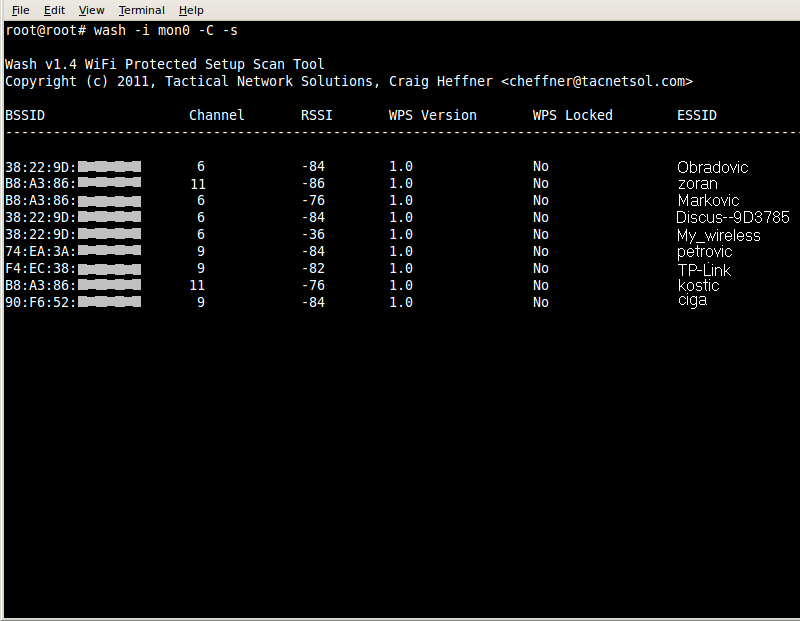The image size is (800, 621).
Task: Click the ESSID column header
Action: [x=696, y=115]
